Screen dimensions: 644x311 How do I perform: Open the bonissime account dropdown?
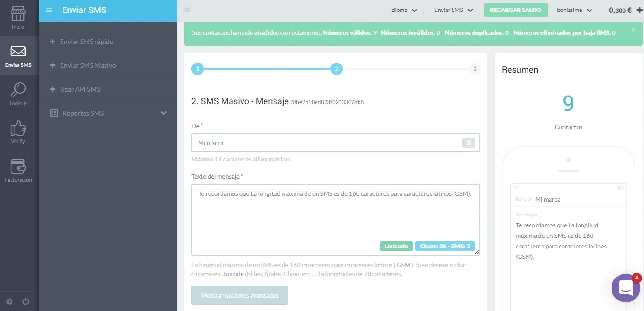pyautogui.click(x=574, y=10)
